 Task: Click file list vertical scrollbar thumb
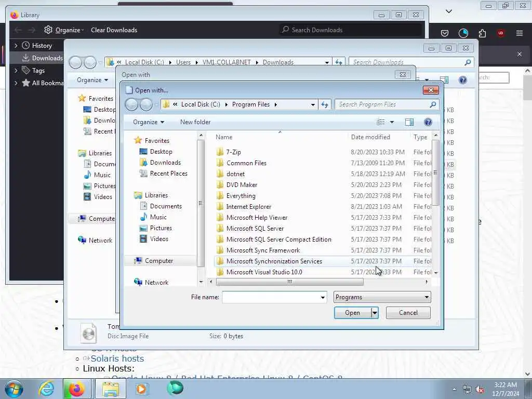click(x=436, y=172)
